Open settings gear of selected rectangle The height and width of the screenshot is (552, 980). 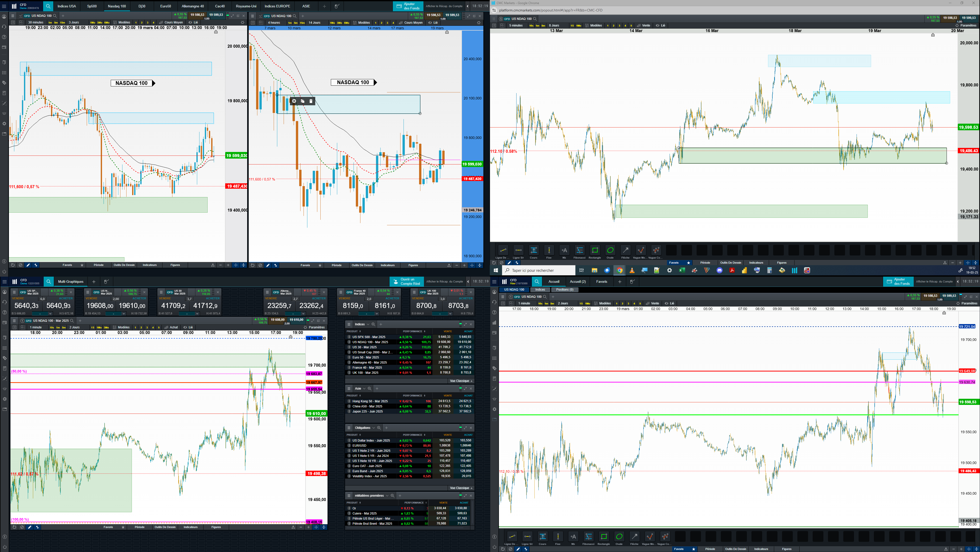click(294, 101)
